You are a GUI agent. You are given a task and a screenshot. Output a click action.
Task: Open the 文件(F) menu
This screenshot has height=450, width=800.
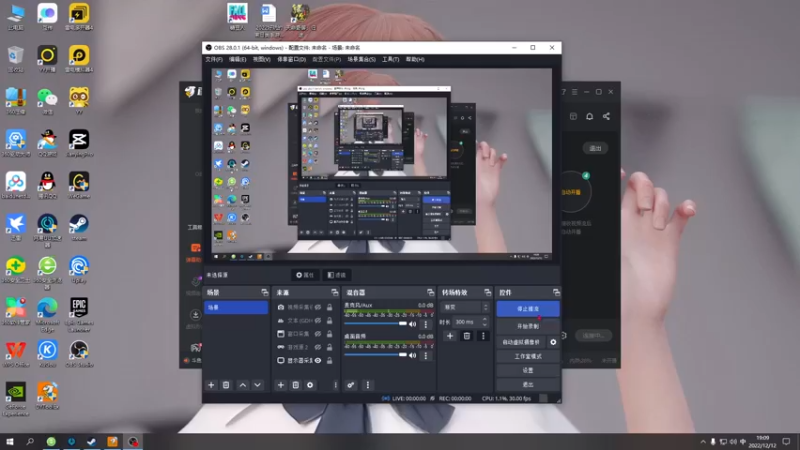(x=214, y=60)
